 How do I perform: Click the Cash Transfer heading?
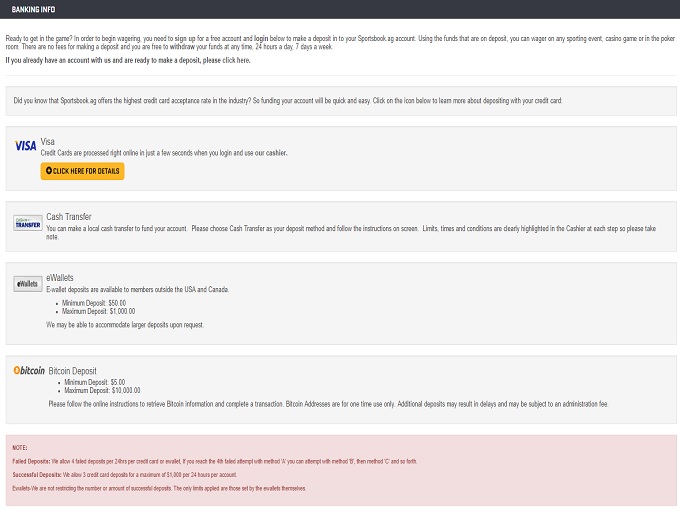(68, 216)
